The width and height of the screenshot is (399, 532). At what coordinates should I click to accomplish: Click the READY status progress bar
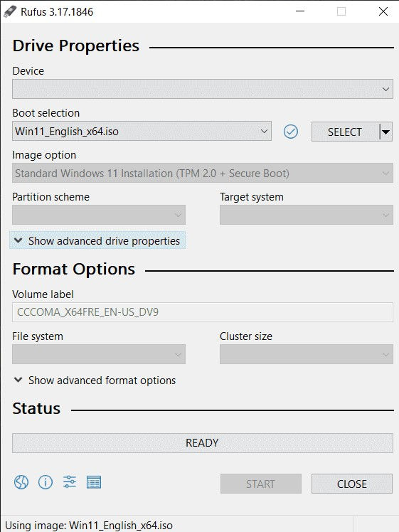click(x=203, y=443)
